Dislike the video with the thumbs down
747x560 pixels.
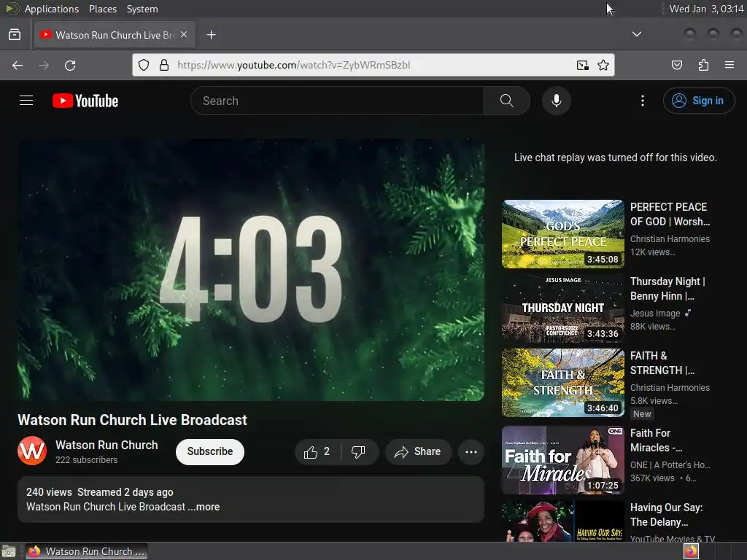point(359,452)
